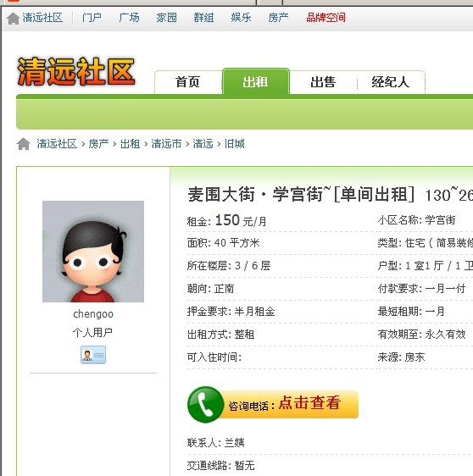Viewport: 473px width, 476px height.
Task: Click the 旧城 breadcrumb link
Action: tap(235, 144)
